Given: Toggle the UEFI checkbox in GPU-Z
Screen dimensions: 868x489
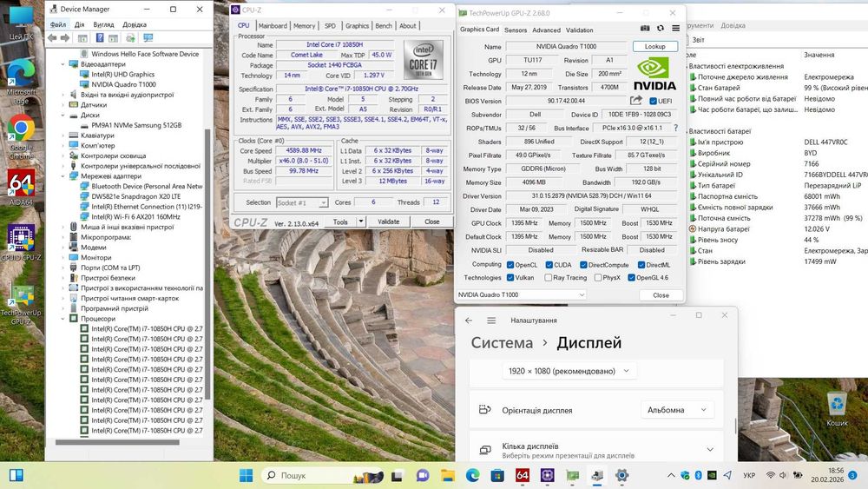Looking at the screenshot, I should pyautogui.click(x=654, y=101).
